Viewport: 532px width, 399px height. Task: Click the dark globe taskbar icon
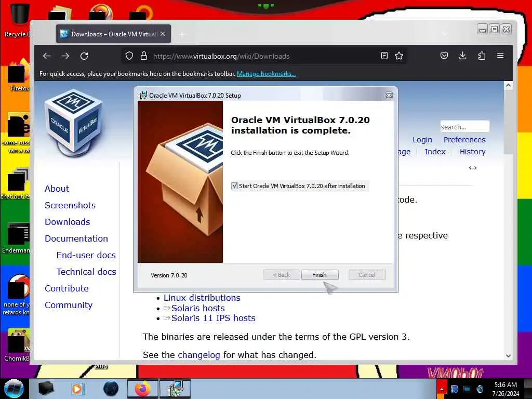111,389
